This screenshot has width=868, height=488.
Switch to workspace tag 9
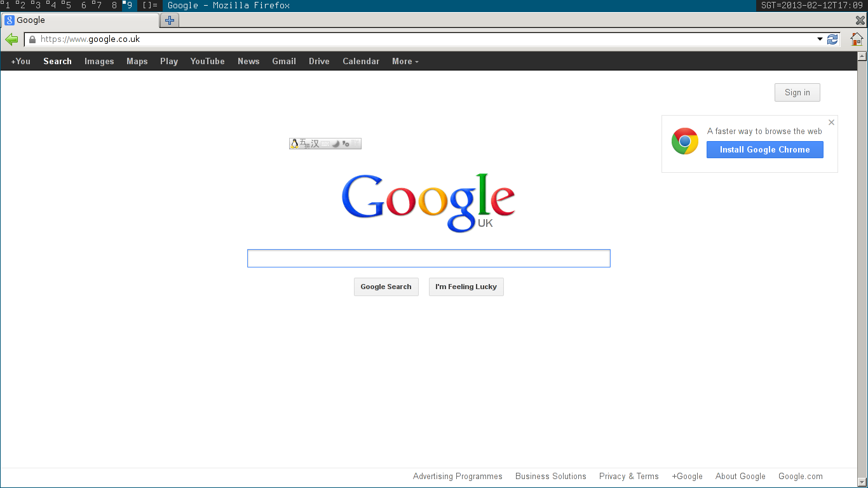pos(129,6)
